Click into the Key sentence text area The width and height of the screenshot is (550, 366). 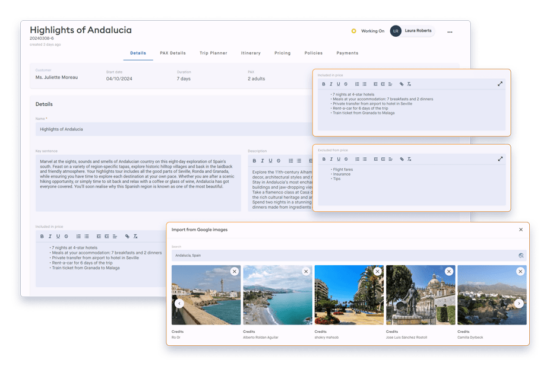[138, 183]
